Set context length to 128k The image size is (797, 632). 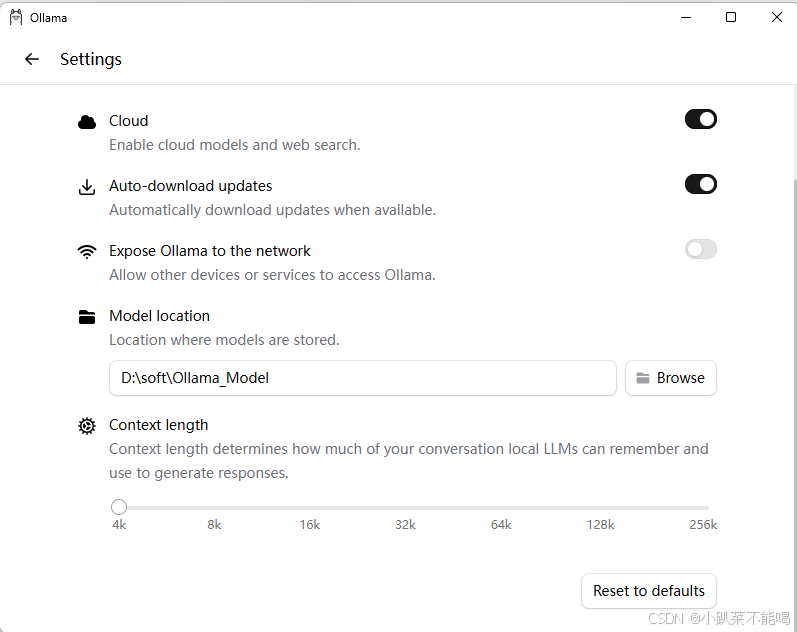[x=600, y=507]
